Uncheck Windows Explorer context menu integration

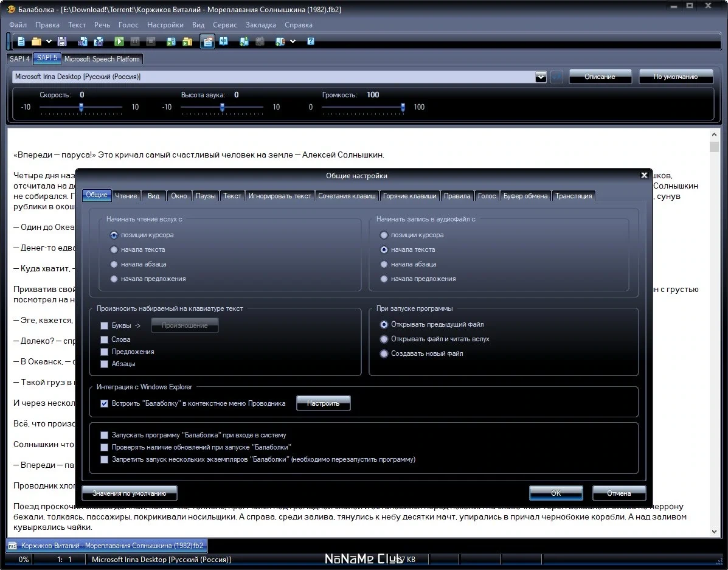point(105,404)
